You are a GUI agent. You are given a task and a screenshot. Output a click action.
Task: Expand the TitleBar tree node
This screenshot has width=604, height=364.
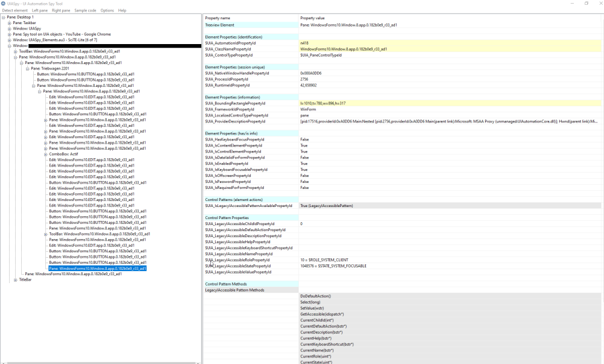click(16, 279)
